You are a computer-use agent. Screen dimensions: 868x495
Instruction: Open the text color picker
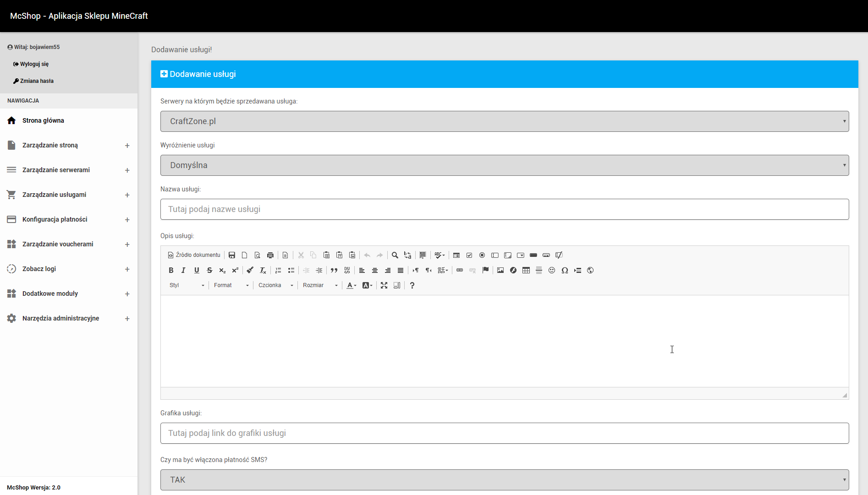(x=352, y=285)
